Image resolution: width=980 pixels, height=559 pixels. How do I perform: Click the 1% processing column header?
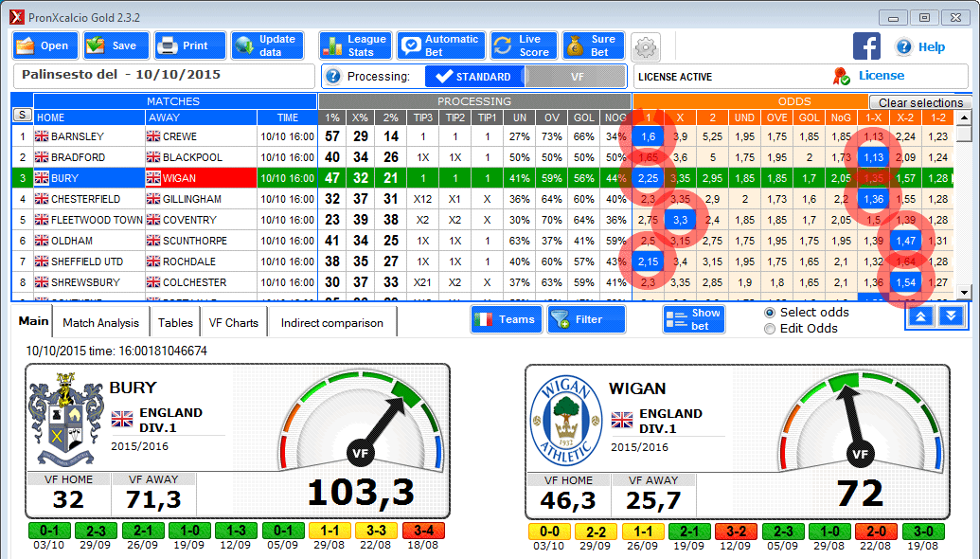pos(332,117)
